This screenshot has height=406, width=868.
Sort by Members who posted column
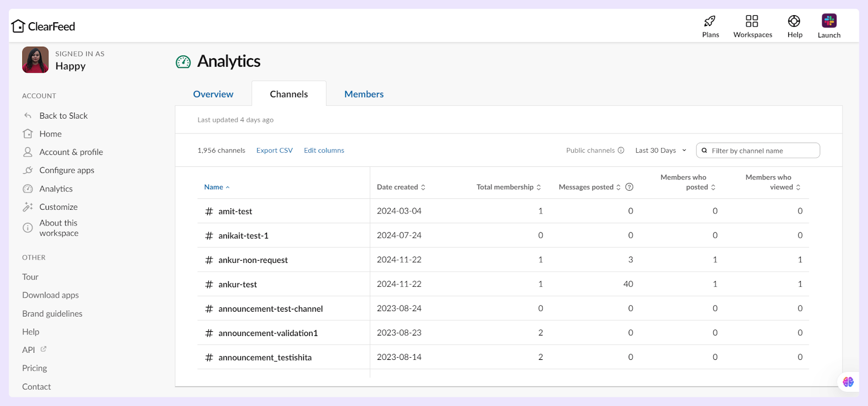tap(688, 182)
